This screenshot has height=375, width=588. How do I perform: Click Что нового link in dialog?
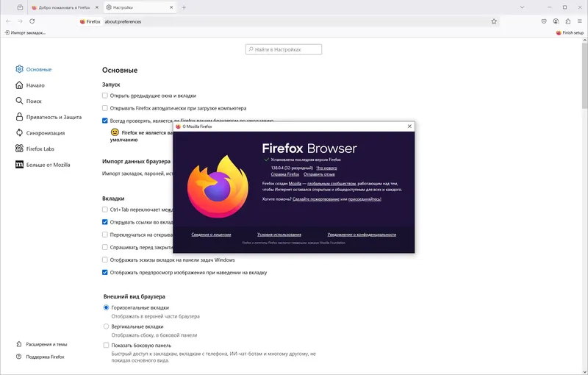[x=326, y=168]
